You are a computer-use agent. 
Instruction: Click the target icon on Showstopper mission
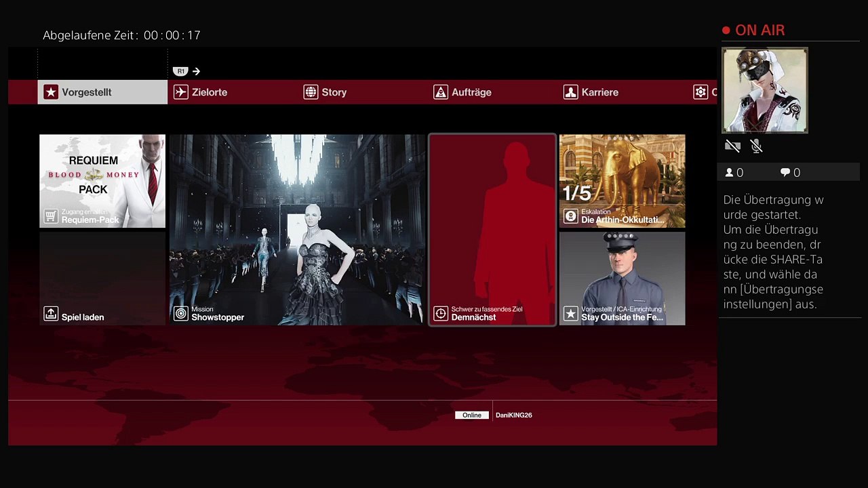pyautogui.click(x=180, y=313)
